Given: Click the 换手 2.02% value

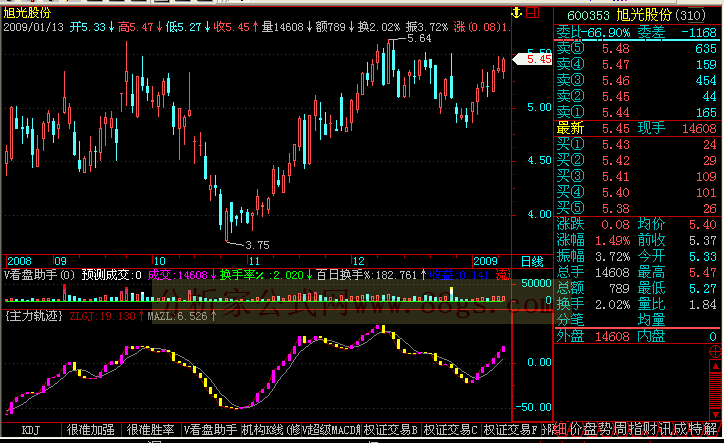Looking at the screenshot, I should (612, 304).
